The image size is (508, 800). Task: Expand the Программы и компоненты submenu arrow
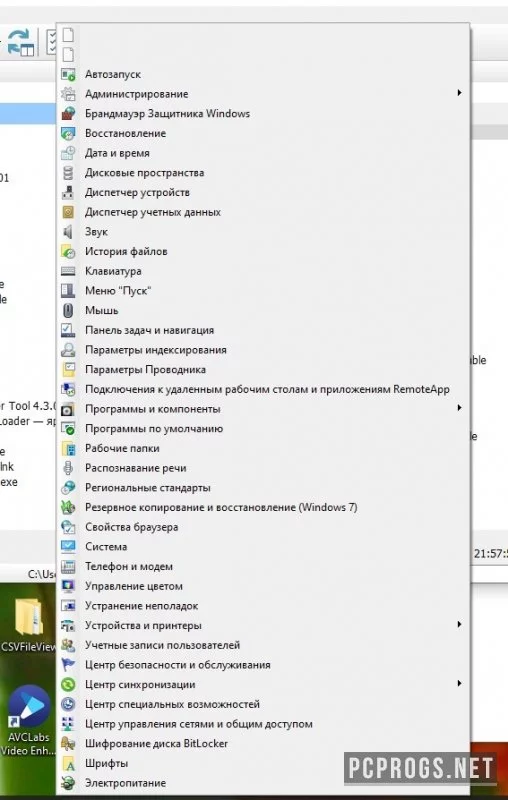(460, 408)
